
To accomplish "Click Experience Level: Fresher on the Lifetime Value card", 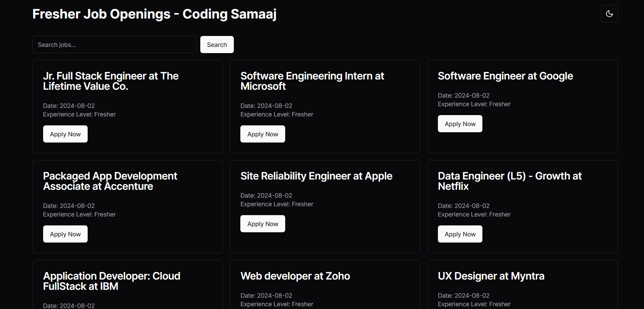I will [x=79, y=114].
